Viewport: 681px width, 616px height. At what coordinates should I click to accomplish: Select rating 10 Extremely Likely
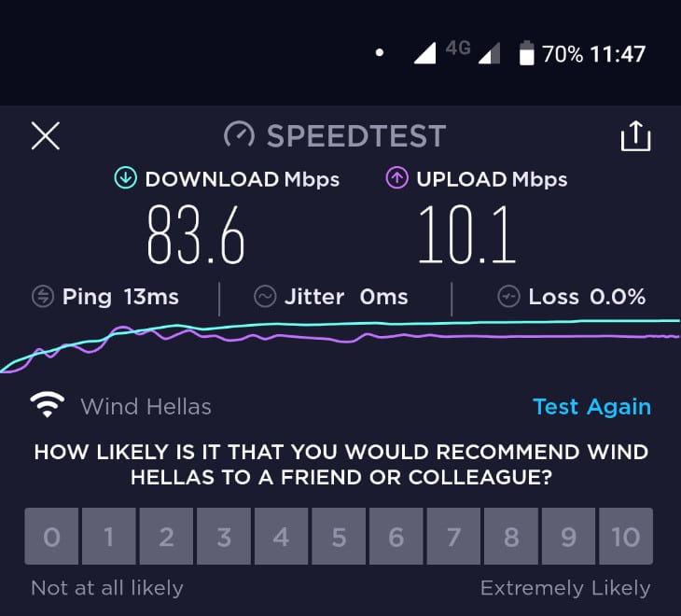(626, 536)
